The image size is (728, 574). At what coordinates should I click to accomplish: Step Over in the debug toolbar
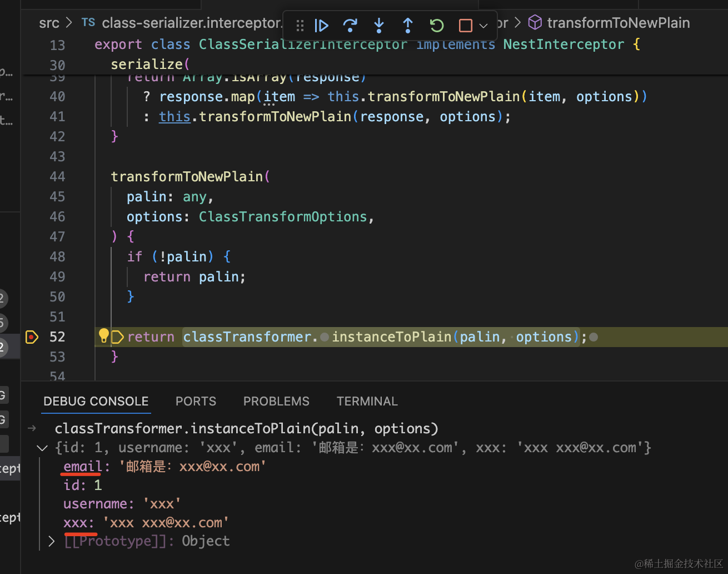tap(350, 26)
